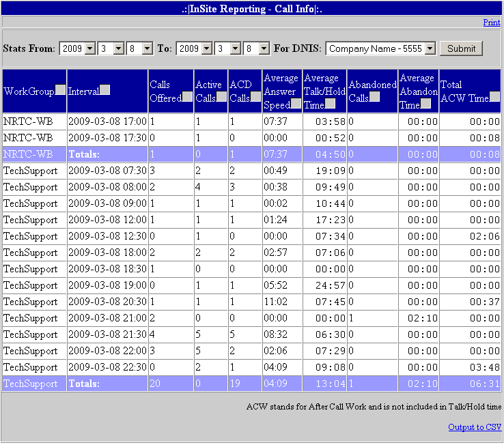Toggle the Calls Offered column checkbox

[x=187, y=97]
